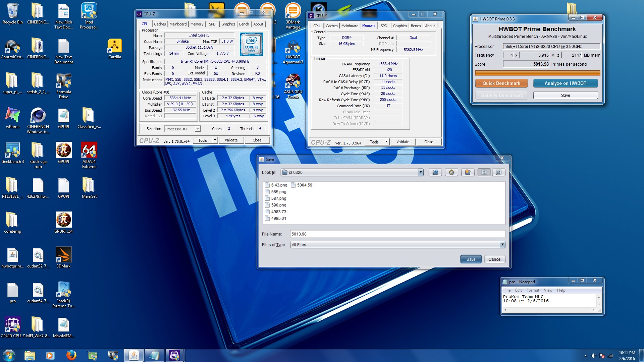Open Intel Extreme Tuning desktop shortcut
The width and height of the screenshot is (644, 362).
coord(63,295)
